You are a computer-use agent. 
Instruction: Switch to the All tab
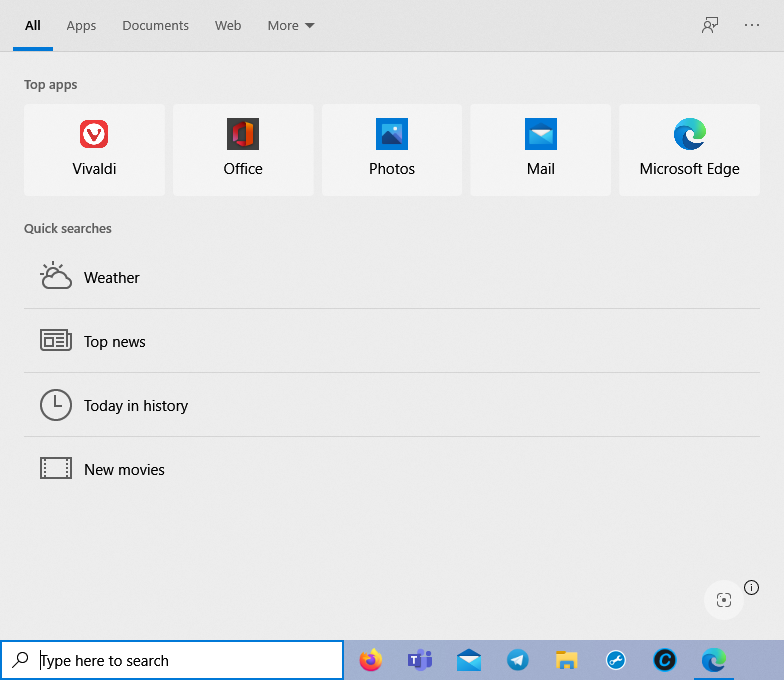click(x=33, y=26)
